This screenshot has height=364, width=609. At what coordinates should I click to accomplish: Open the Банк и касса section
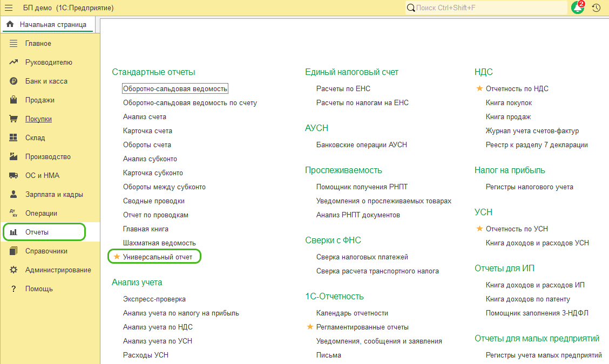tap(46, 81)
